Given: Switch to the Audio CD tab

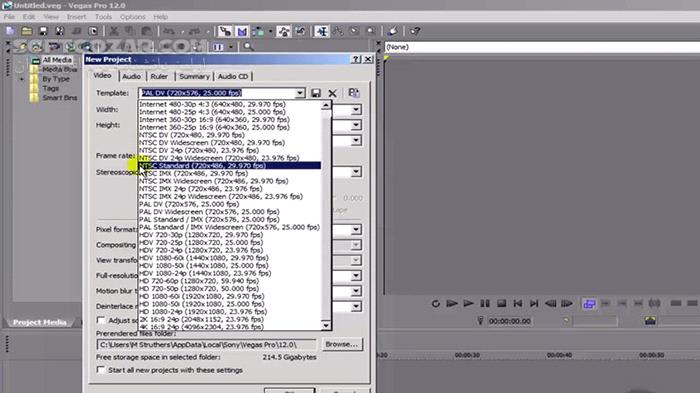Looking at the screenshot, I should pyautogui.click(x=233, y=76).
